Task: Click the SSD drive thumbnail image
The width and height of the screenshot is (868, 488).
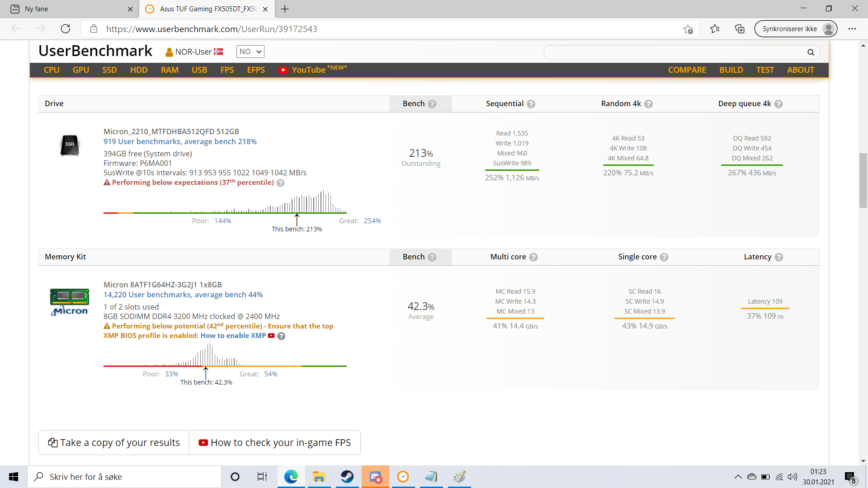Action: pyautogui.click(x=70, y=145)
